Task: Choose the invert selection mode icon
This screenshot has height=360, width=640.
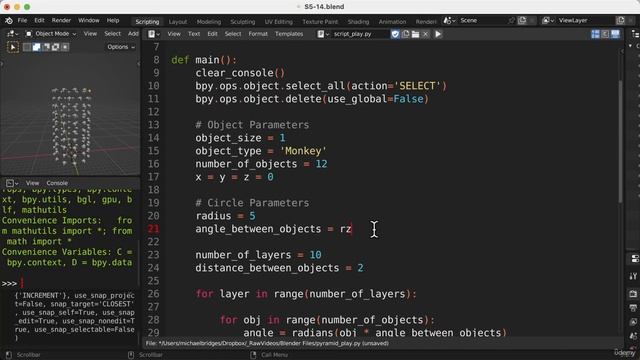Action: click(x=55, y=47)
